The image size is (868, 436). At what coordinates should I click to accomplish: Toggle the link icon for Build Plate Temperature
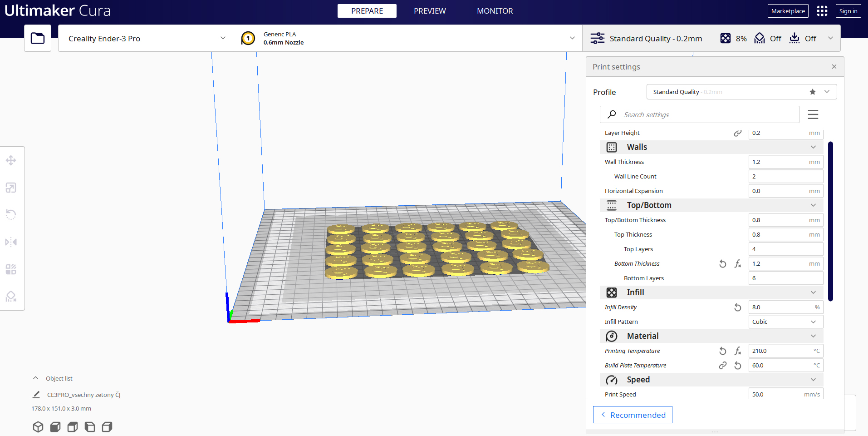coord(722,366)
